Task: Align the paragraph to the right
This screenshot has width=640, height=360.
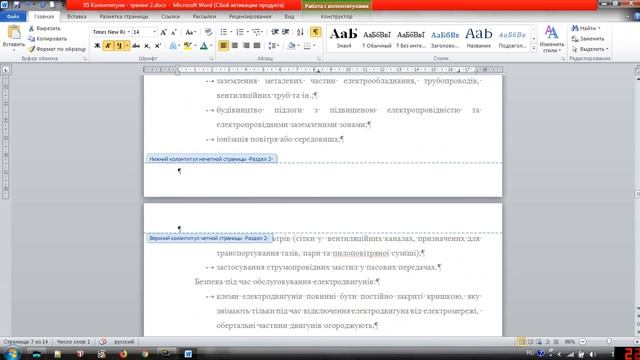Action: (x=246, y=46)
